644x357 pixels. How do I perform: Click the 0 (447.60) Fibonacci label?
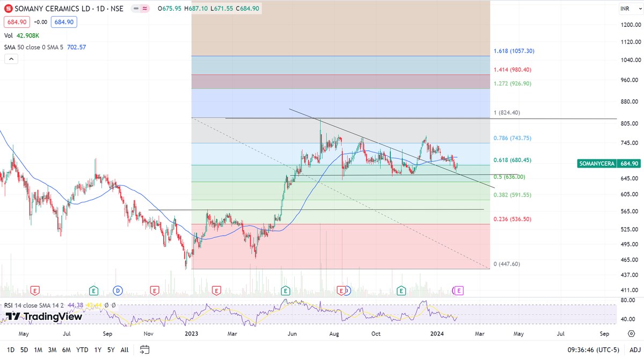tap(507, 264)
